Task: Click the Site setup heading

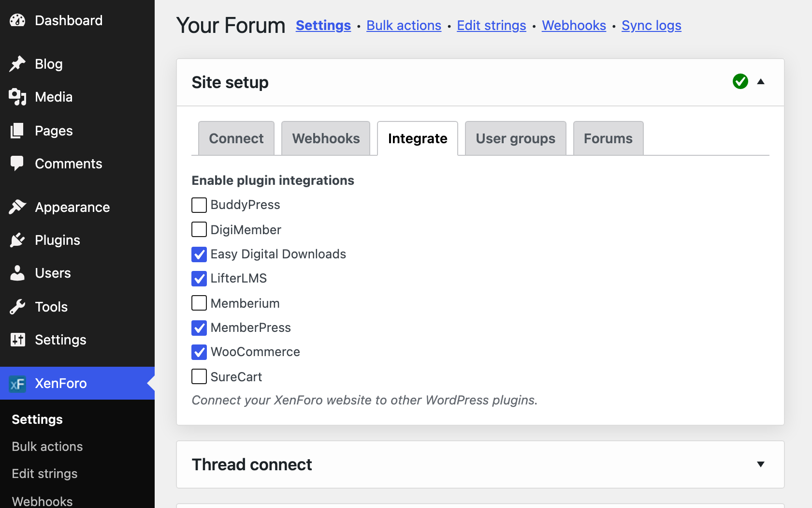Action: pos(230,82)
